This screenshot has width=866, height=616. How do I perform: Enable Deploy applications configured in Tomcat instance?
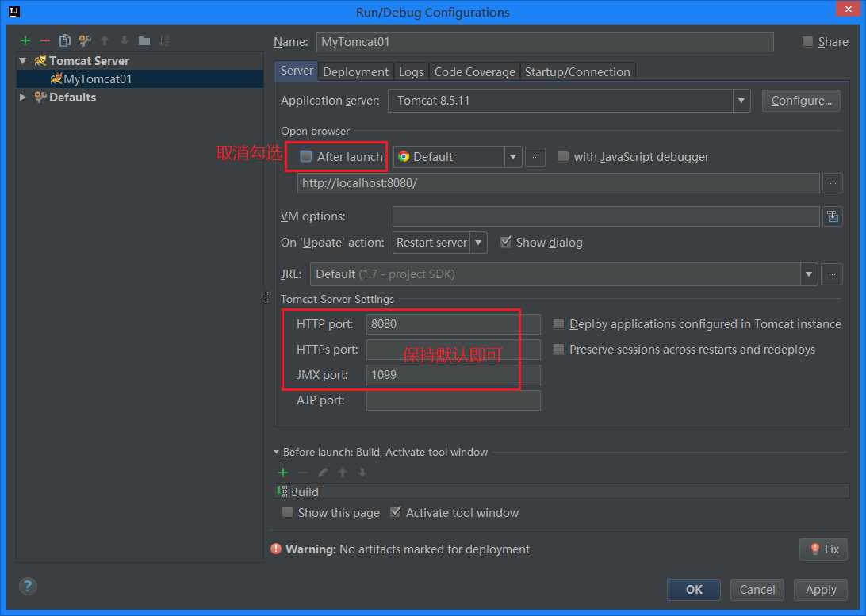click(559, 323)
